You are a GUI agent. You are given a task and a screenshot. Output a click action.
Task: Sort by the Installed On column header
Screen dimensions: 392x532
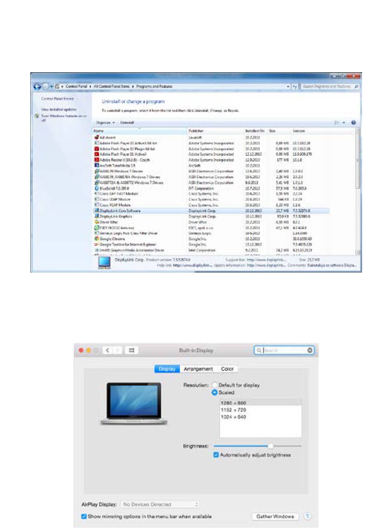point(256,131)
